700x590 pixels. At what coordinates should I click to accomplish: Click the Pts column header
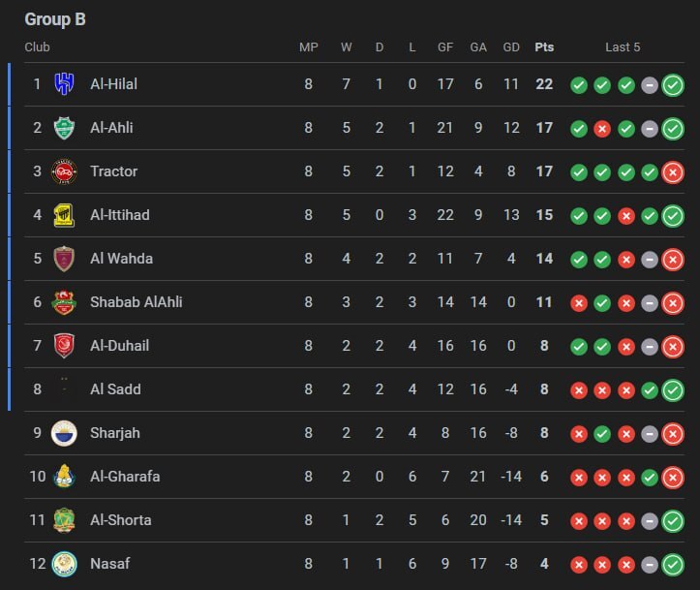pos(544,47)
